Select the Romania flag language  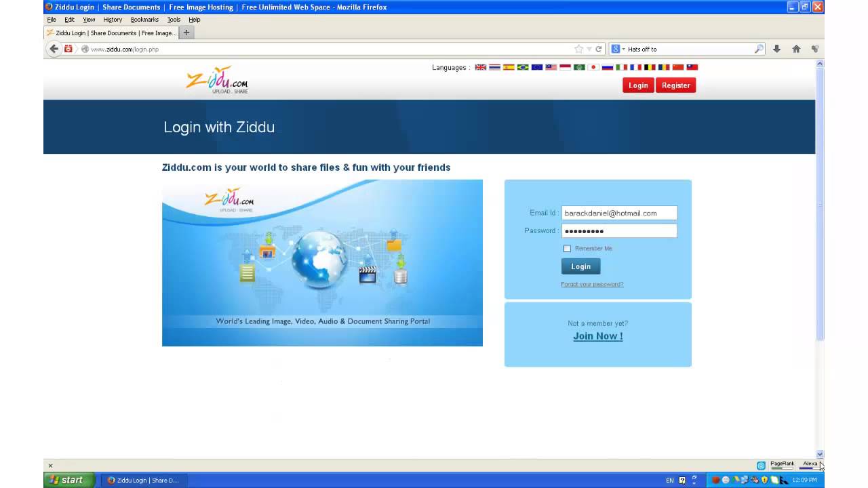[x=664, y=67]
